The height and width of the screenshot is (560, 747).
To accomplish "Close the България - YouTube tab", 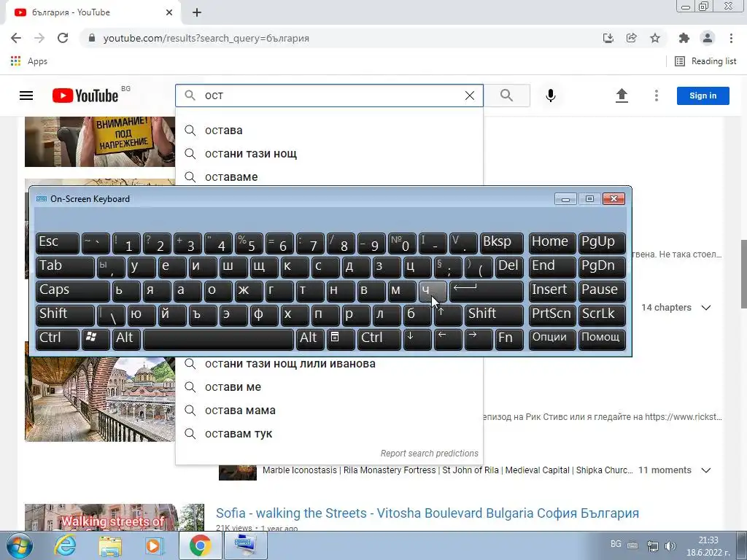I will click(x=169, y=12).
